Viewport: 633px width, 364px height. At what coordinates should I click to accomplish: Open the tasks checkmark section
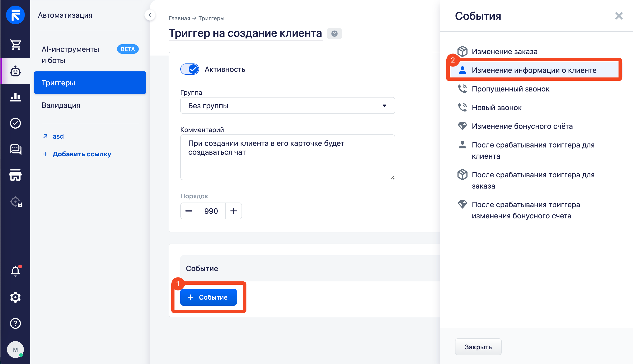(15, 123)
